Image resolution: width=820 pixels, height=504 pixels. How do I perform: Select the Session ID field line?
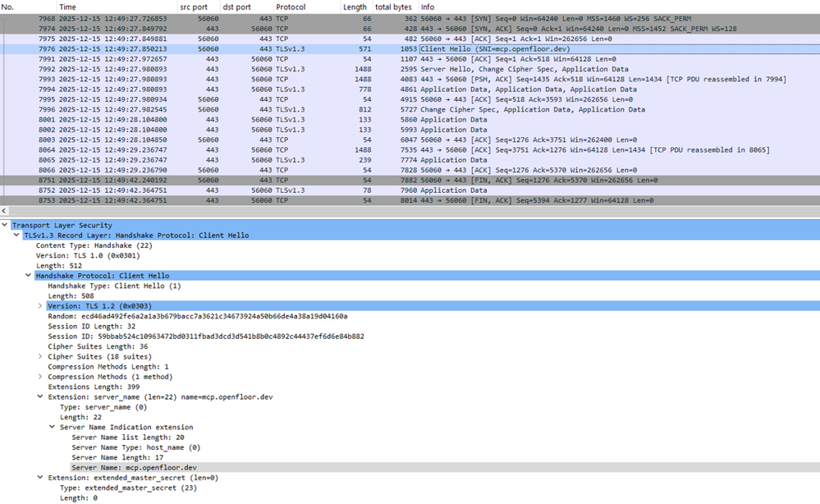(205, 336)
